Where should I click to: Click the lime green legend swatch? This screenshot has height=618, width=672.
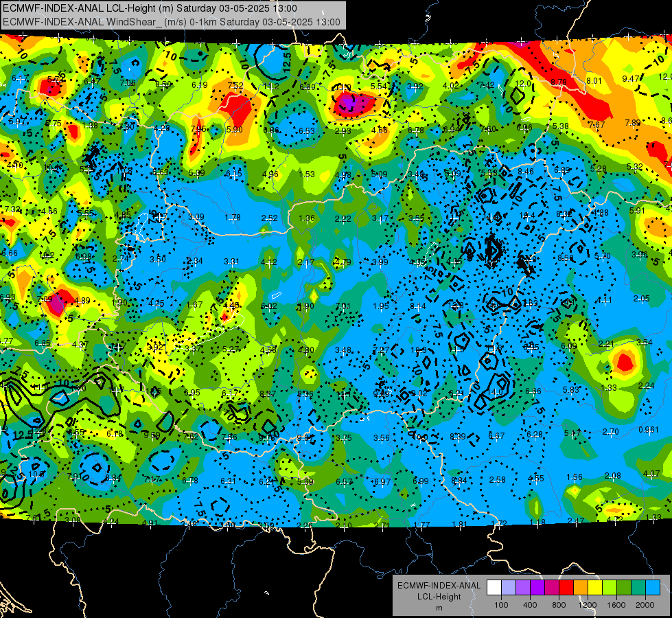click(x=610, y=588)
